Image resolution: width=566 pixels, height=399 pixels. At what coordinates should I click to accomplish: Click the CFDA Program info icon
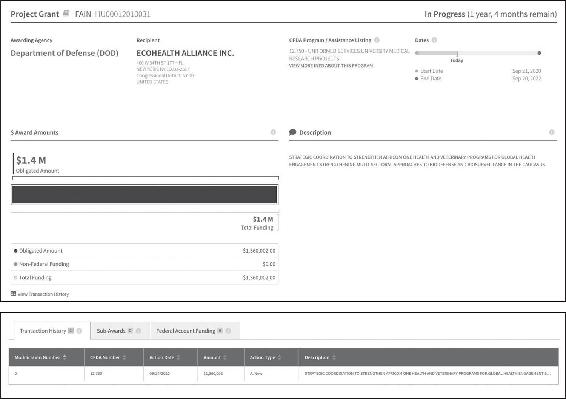click(377, 40)
